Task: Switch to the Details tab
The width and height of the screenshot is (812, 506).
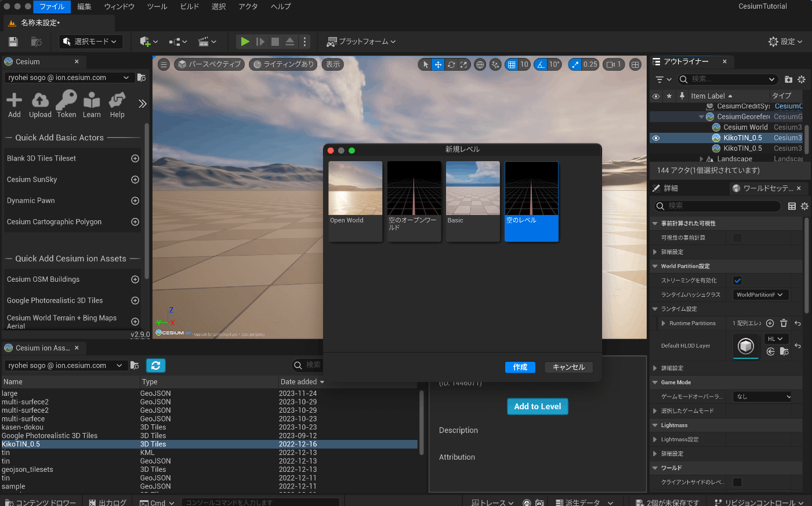Action: coord(666,188)
